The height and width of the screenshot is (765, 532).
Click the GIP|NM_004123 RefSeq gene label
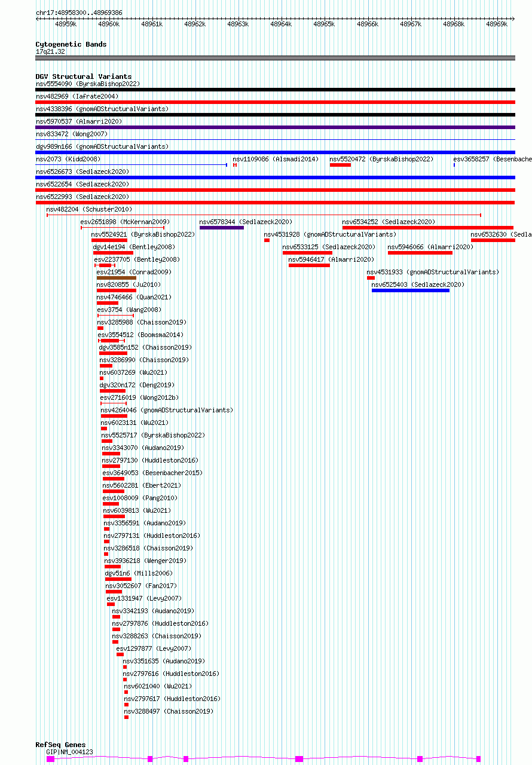click(x=70, y=752)
